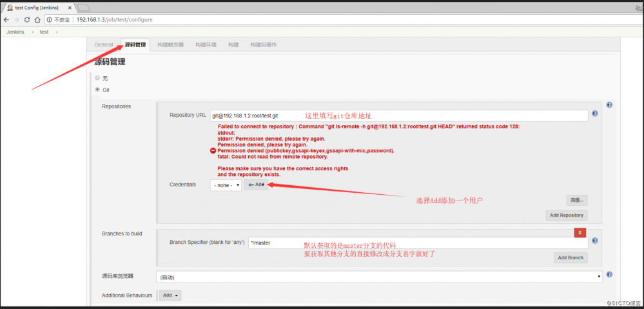
Task: Click the test breadcrumb link
Action: click(44, 32)
